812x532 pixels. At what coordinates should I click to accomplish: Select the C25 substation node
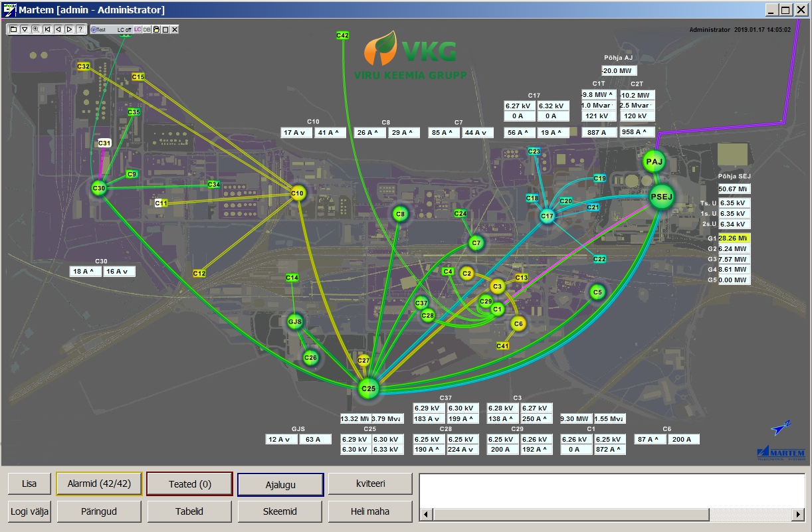[x=368, y=389]
